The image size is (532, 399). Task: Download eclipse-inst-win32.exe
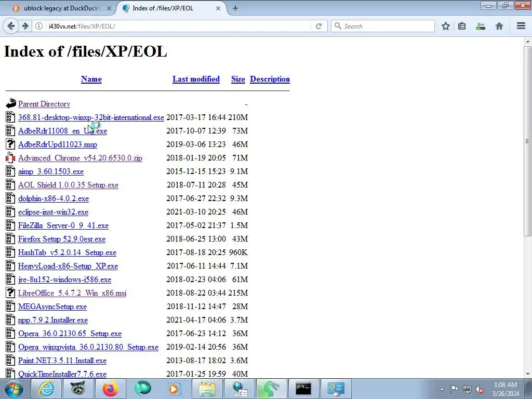tap(54, 212)
